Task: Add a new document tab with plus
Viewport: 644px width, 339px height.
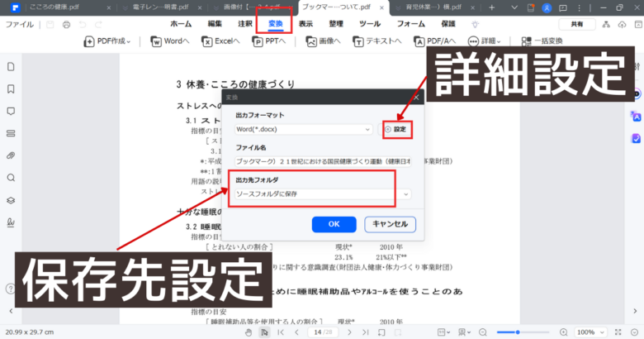Action: (491, 7)
